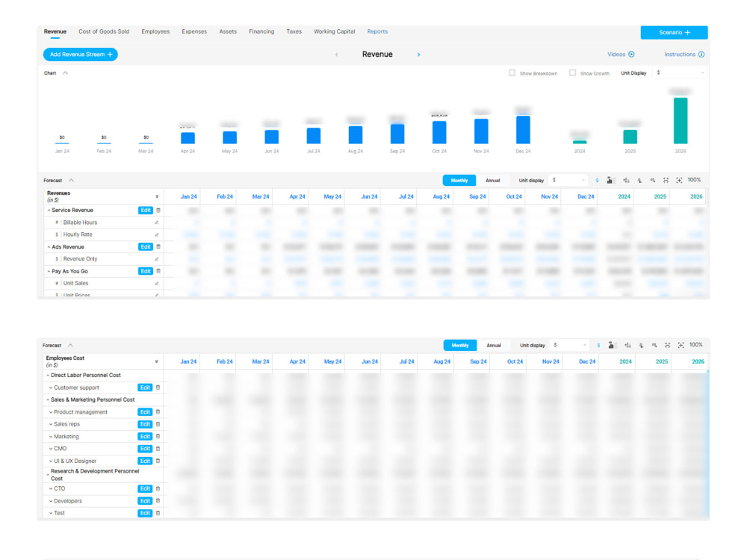Screen dimensions: 747x560
Task: Collapse the Pay As You Go group
Action: [49, 271]
